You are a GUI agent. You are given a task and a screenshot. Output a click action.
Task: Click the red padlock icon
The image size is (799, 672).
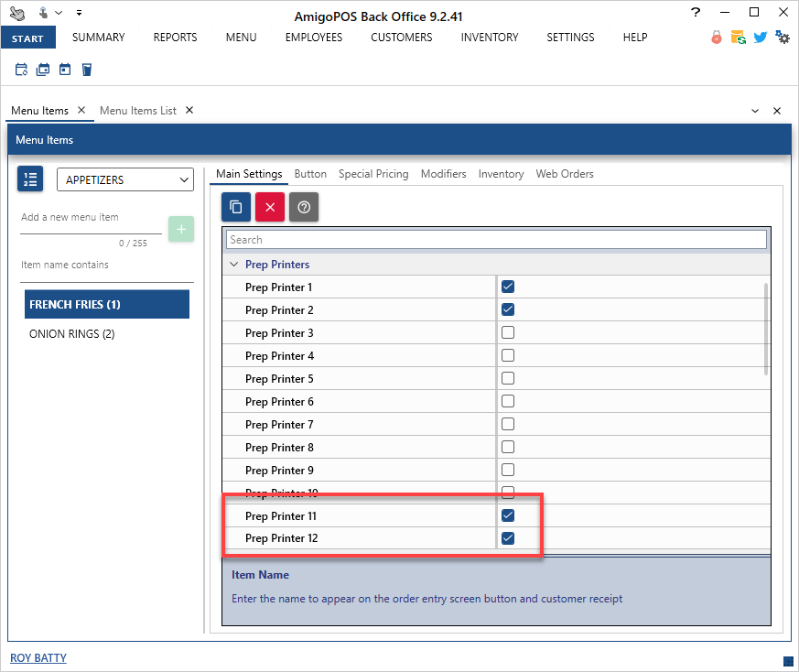tap(716, 38)
